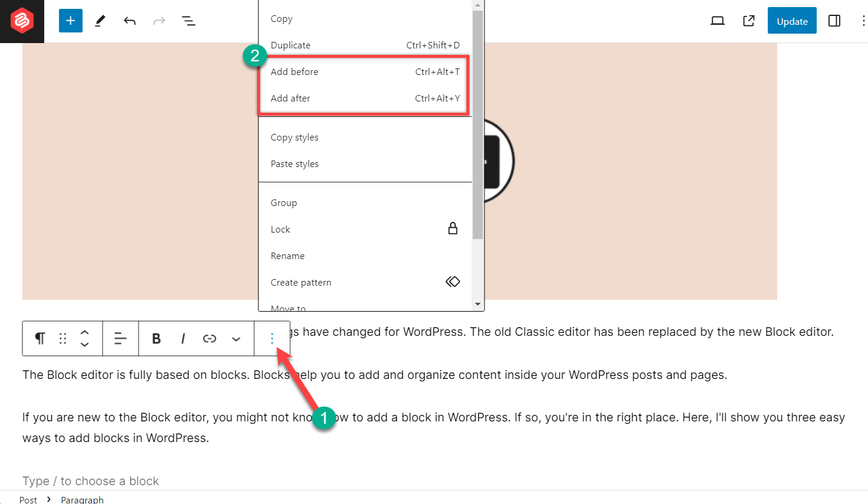Viewport: 868px width, 504px height.
Task: Click Post in the breadcrumb
Action: tap(28, 500)
